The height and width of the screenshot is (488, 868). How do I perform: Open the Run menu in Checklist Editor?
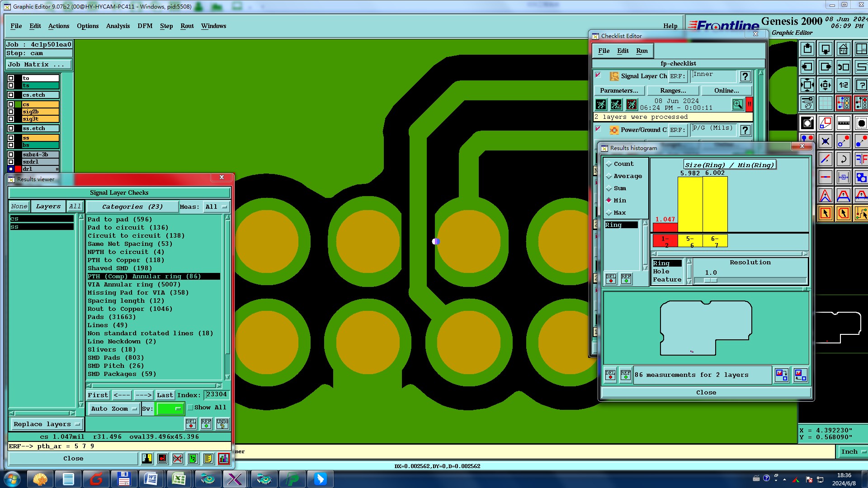(642, 51)
